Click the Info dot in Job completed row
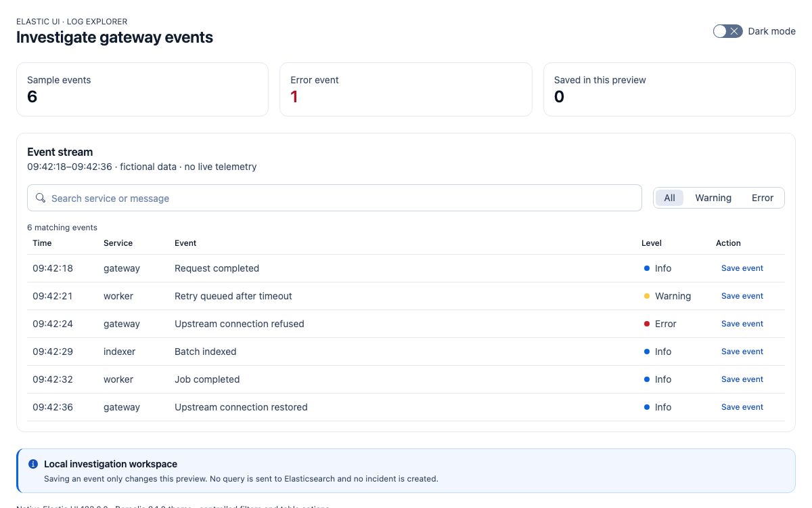This screenshot has height=508, width=812. click(647, 379)
